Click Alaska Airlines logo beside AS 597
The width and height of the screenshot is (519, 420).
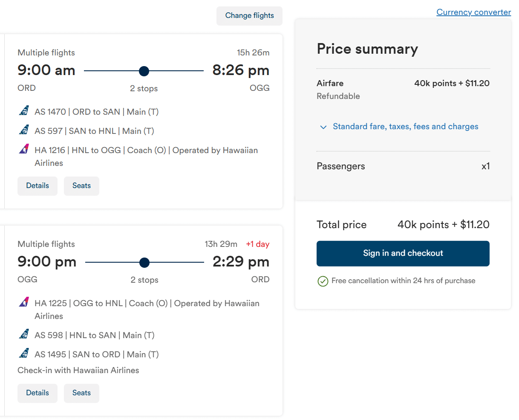click(24, 130)
